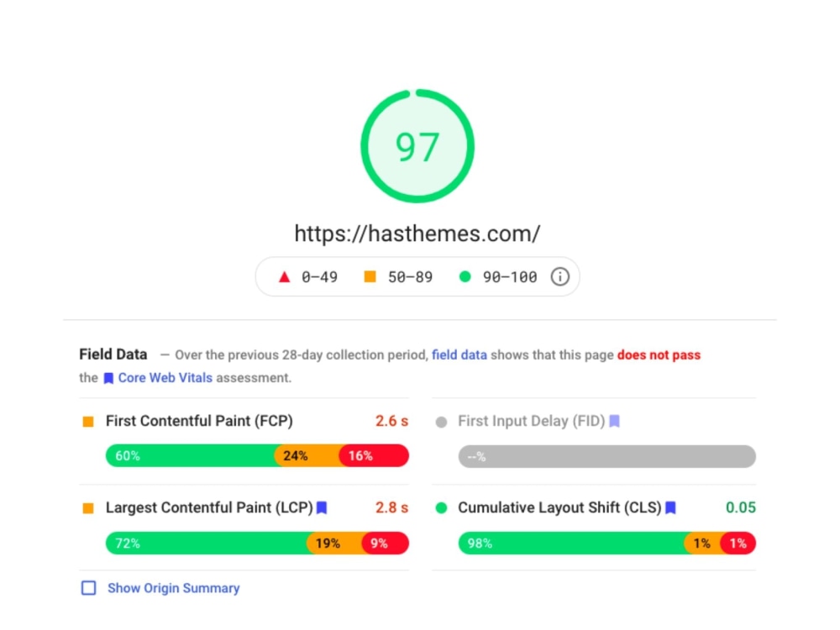Click the red 1% CLS bar segment
This screenshot has width=840, height=630.
coord(738,543)
